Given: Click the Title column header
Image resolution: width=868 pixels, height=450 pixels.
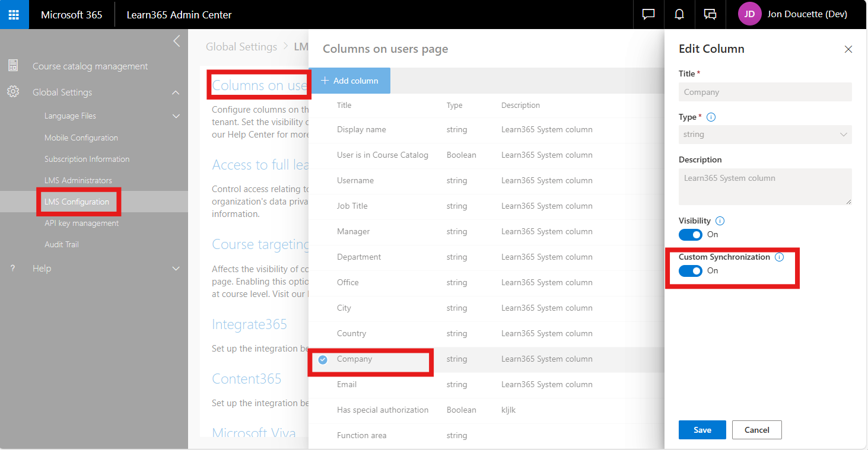Looking at the screenshot, I should click(x=344, y=105).
